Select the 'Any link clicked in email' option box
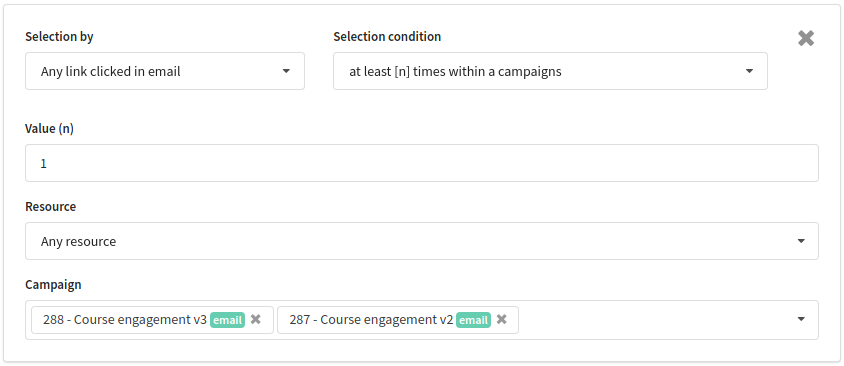 [165, 71]
